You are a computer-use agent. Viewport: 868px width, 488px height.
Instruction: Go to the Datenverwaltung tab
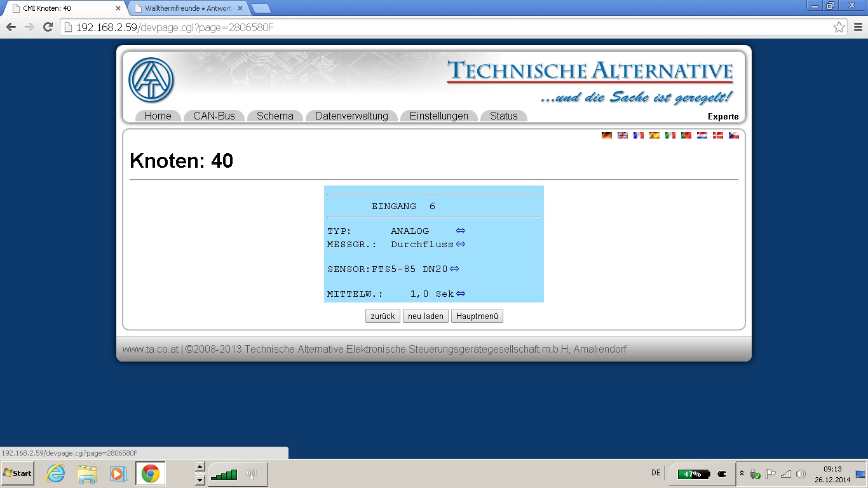351,116
